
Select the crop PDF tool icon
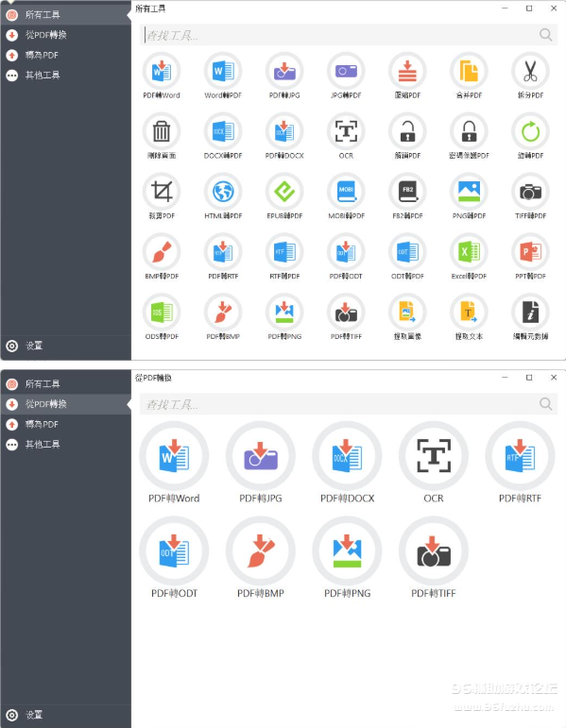[x=162, y=192]
